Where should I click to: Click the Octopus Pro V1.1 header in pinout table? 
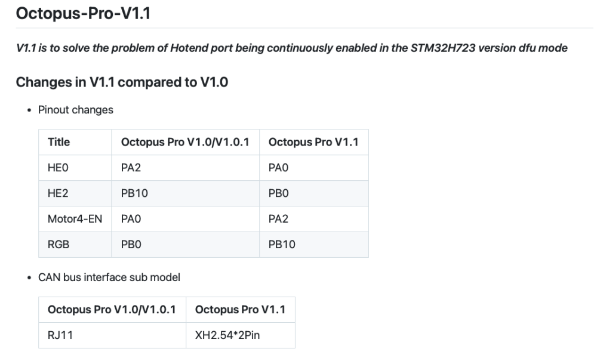tap(313, 142)
